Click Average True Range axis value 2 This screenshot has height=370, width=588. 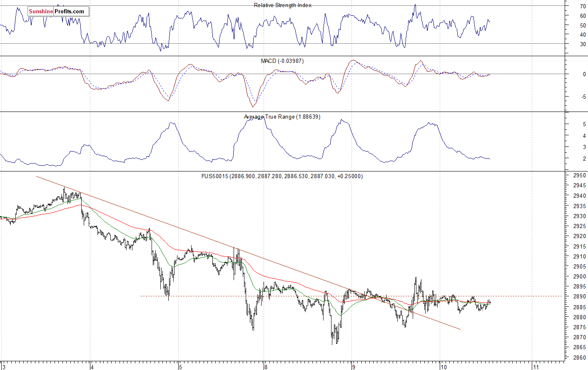pyautogui.click(x=584, y=159)
